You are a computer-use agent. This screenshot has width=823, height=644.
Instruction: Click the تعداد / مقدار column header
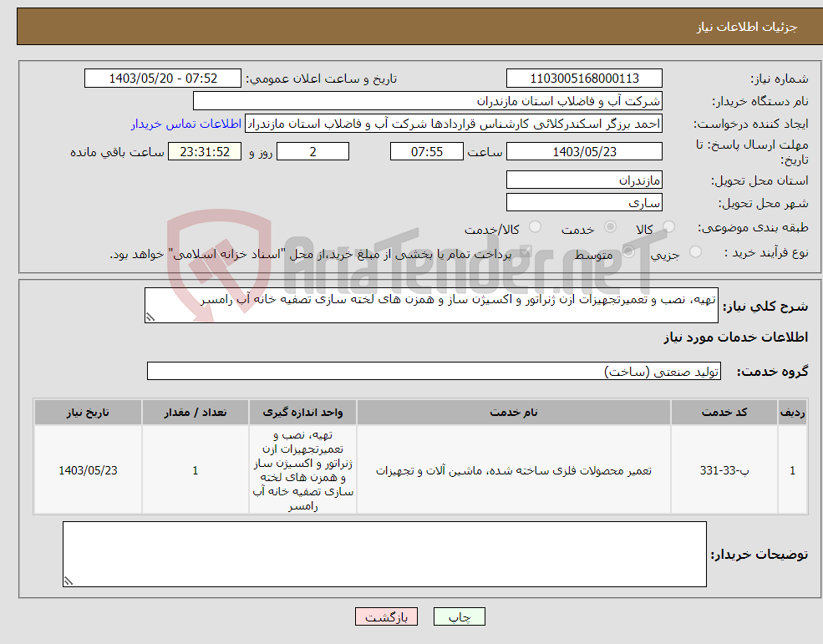(196, 413)
